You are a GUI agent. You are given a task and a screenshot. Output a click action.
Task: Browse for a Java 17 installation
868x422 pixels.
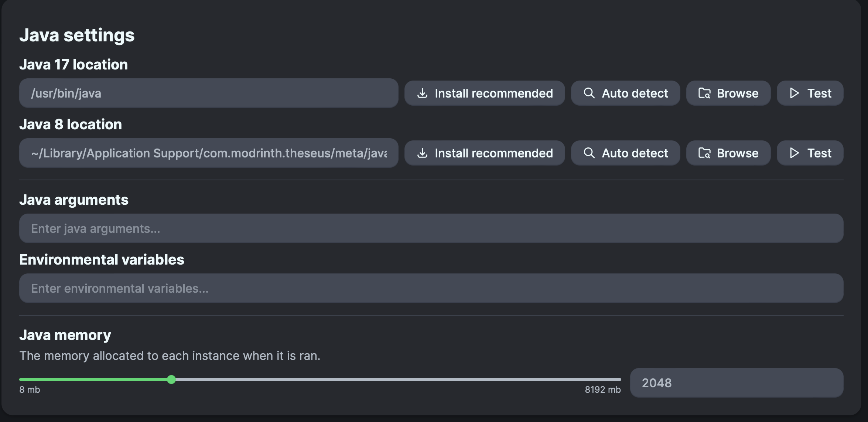pos(728,93)
